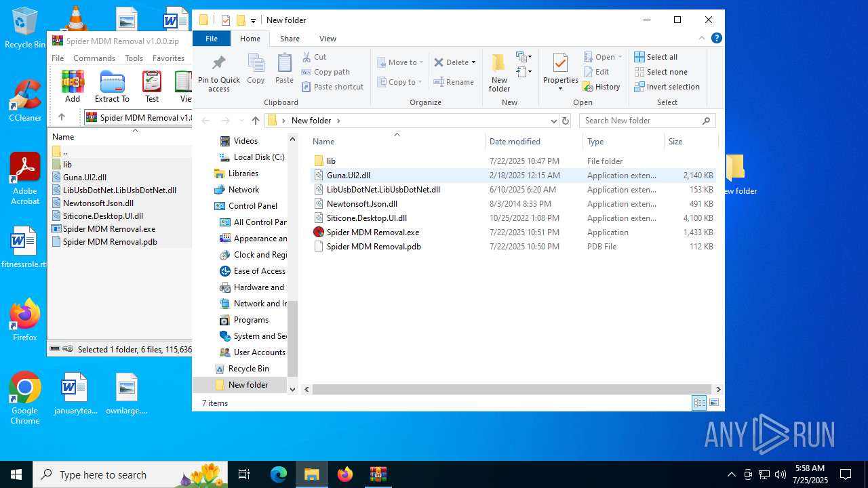This screenshot has height=488, width=868.
Task: Click the horizontal scrollbar in file list
Action: (513, 389)
